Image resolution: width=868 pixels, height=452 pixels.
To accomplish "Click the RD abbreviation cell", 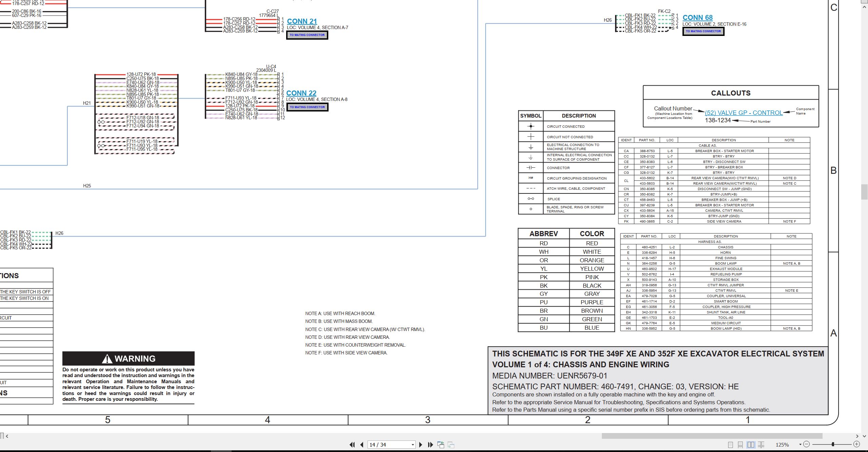I will coord(544,243).
